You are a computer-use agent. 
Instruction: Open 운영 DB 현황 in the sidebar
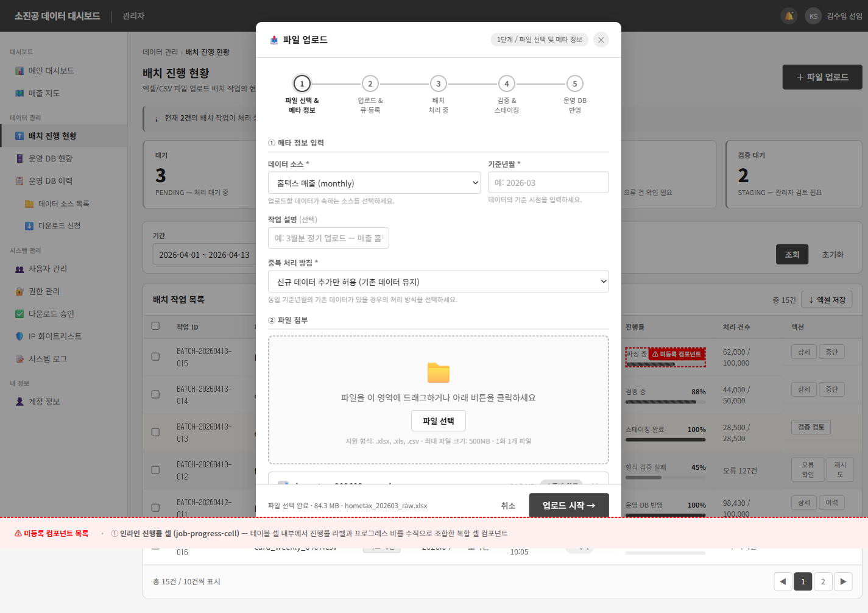click(x=63, y=158)
